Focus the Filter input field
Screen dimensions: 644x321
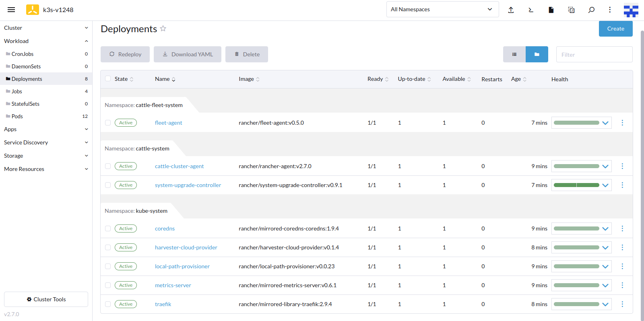594,54
